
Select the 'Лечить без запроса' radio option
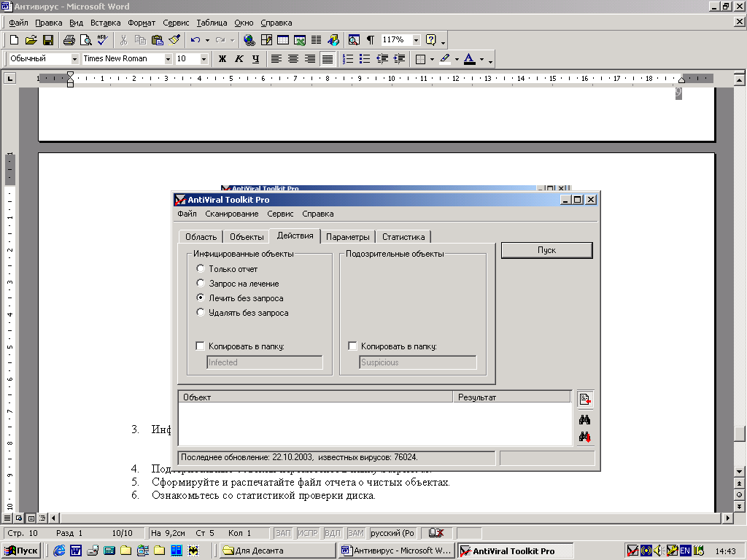(x=201, y=297)
